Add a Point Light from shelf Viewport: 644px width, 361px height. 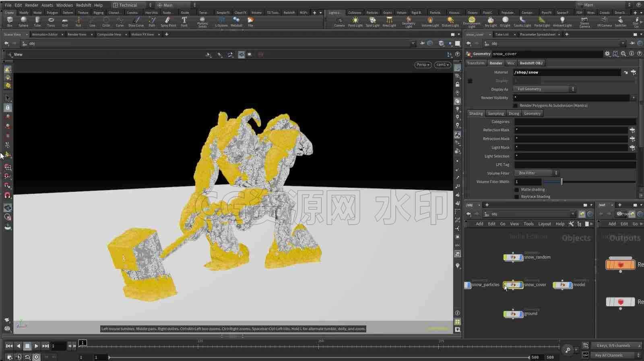click(355, 22)
